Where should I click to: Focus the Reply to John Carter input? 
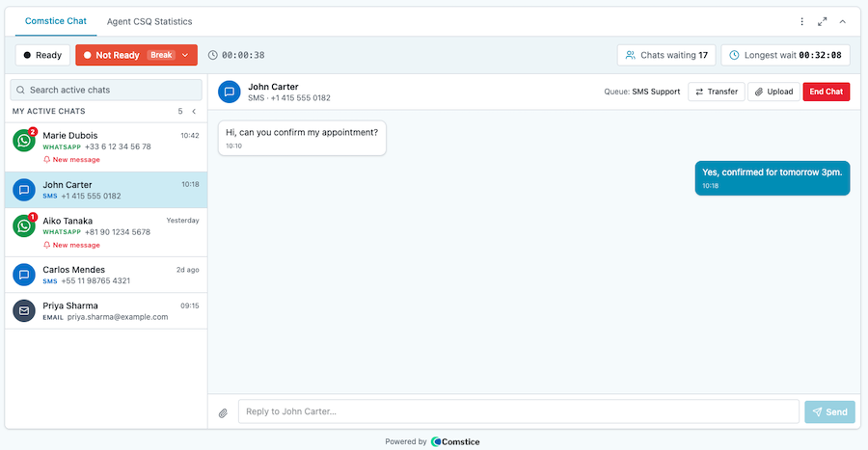pos(519,411)
